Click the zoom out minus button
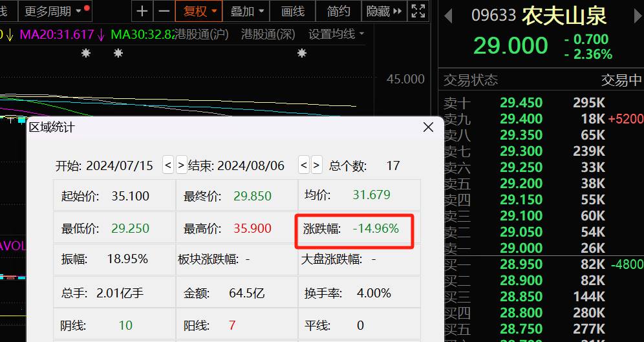 pos(164,11)
